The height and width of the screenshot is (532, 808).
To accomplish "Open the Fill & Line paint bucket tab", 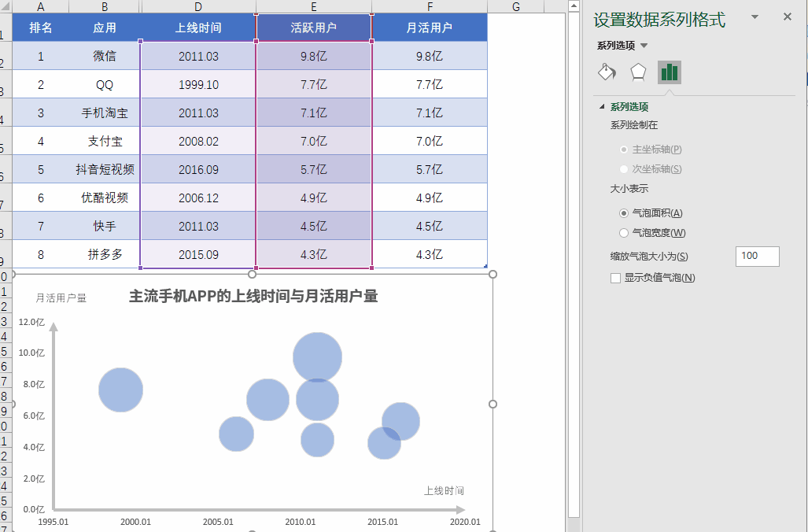I will (607, 72).
